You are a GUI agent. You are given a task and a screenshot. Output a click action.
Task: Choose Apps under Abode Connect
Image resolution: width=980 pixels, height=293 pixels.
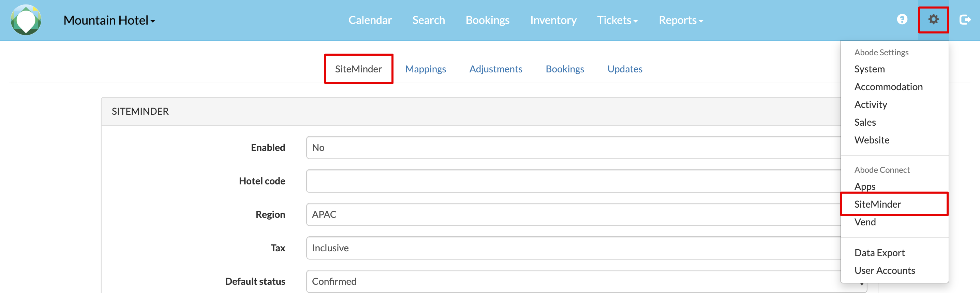865,186
